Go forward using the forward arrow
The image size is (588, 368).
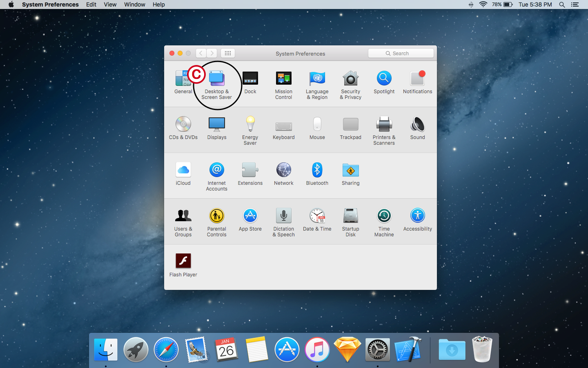pos(212,53)
